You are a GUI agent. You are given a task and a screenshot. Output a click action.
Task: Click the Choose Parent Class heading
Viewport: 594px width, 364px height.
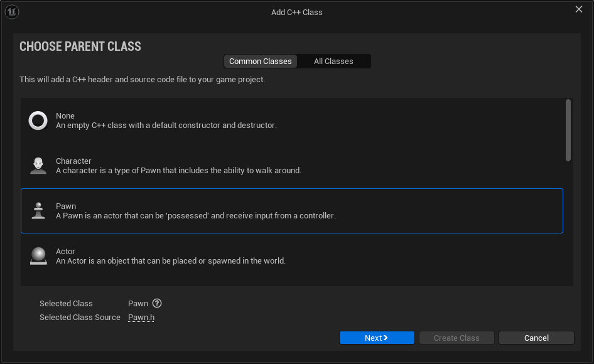[80, 47]
